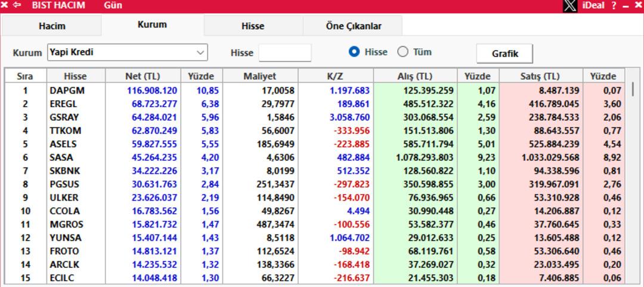The image size is (644, 287).
Task: Open the Öne Çıkanlar tab
Action: 353,26
